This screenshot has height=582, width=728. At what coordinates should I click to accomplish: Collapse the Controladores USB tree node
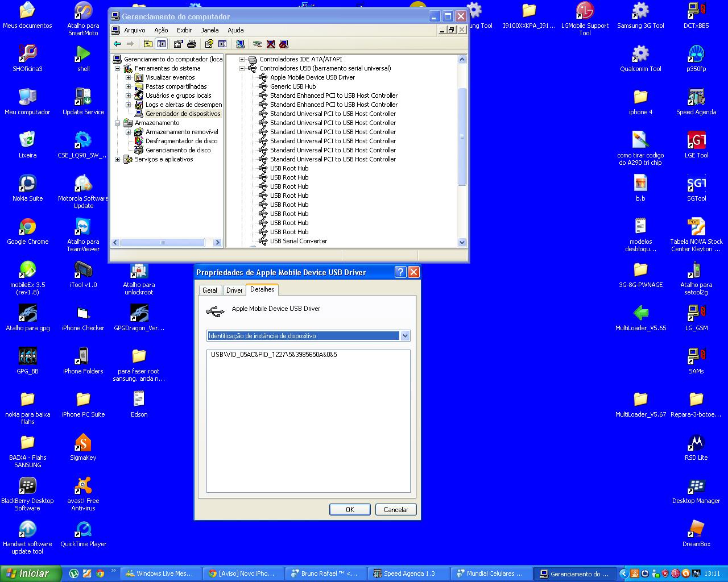click(242, 68)
